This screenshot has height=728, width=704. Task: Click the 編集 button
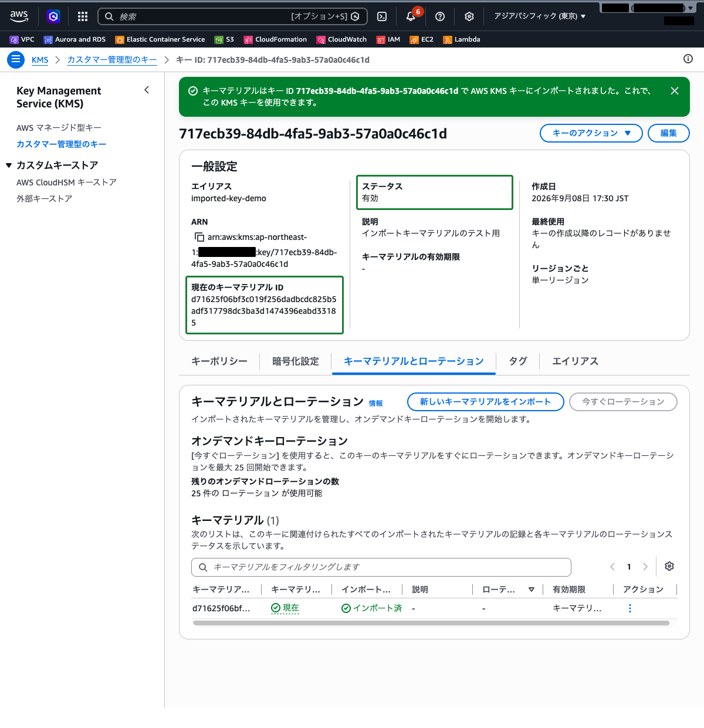pyautogui.click(x=669, y=133)
